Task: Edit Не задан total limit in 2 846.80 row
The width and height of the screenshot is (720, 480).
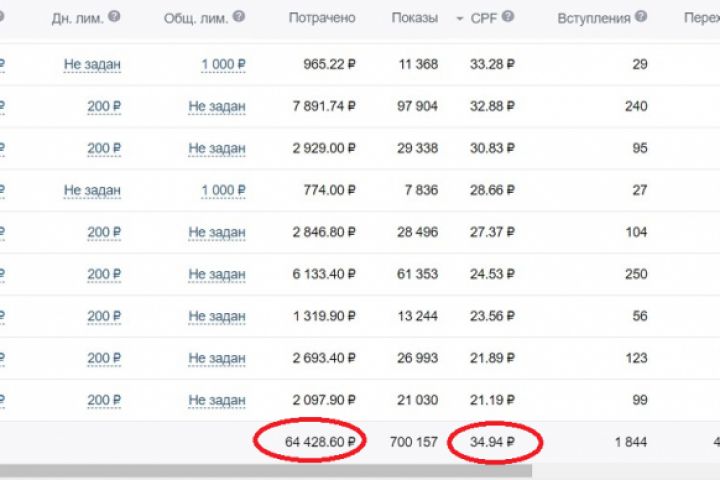Action: point(217,233)
